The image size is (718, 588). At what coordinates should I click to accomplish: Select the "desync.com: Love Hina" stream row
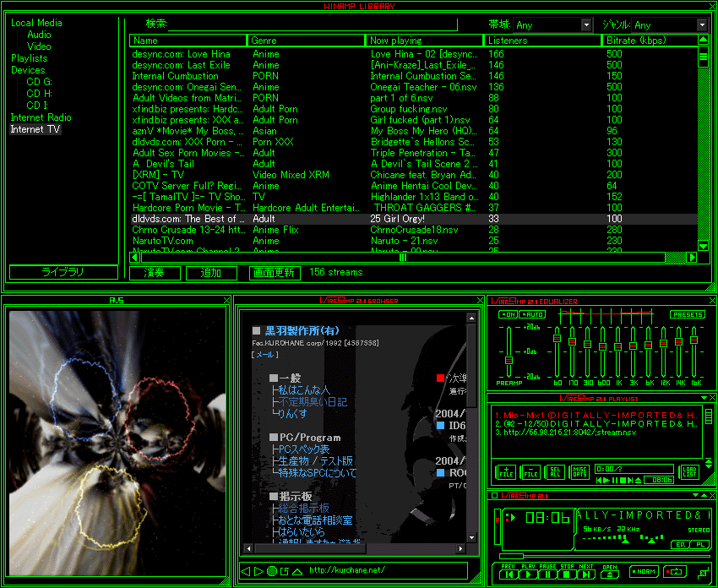click(414, 54)
